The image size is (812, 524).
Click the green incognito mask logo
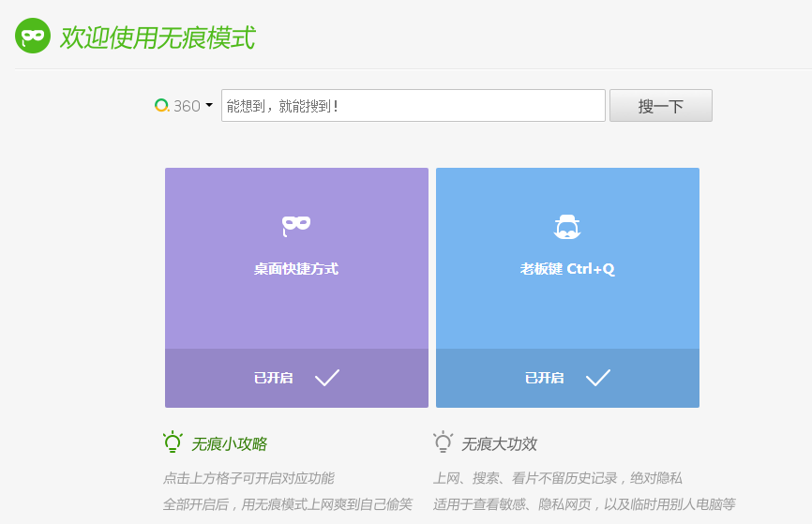[33, 36]
